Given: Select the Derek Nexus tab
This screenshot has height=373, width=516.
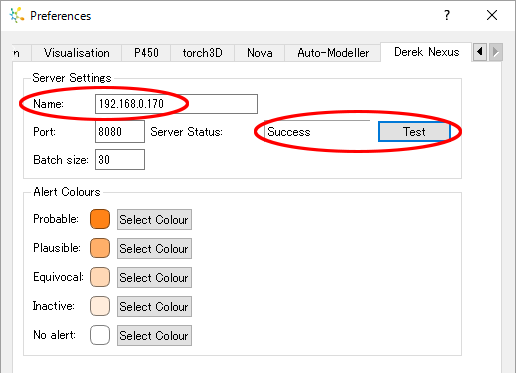Looking at the screenshot, I should 426,52.
